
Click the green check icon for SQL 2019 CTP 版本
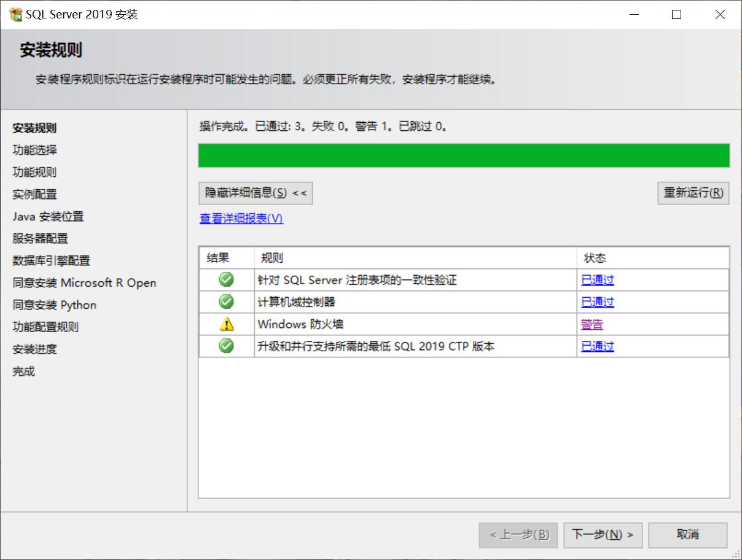point(226,346)
